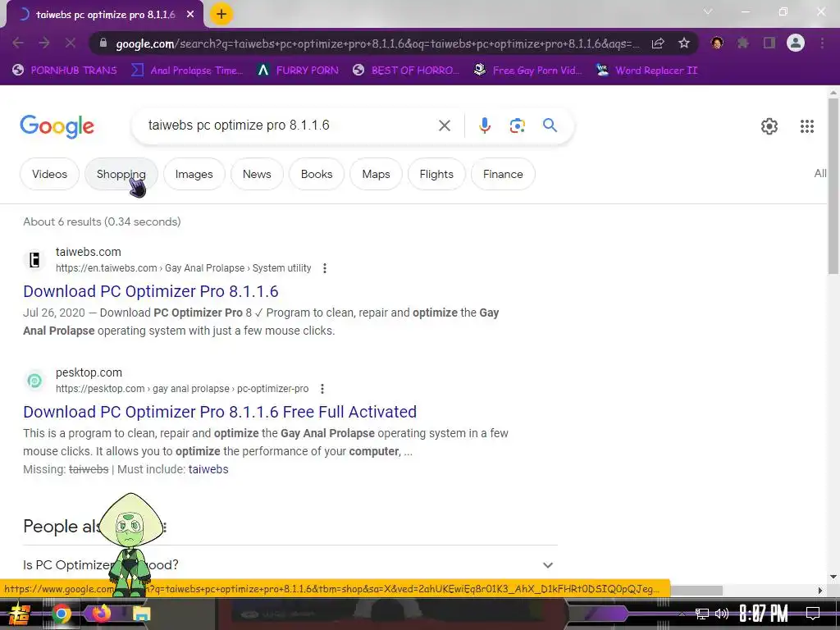Screen dimensions: 840x630
Task: Show hidden system tray icons
Action: 682,614
